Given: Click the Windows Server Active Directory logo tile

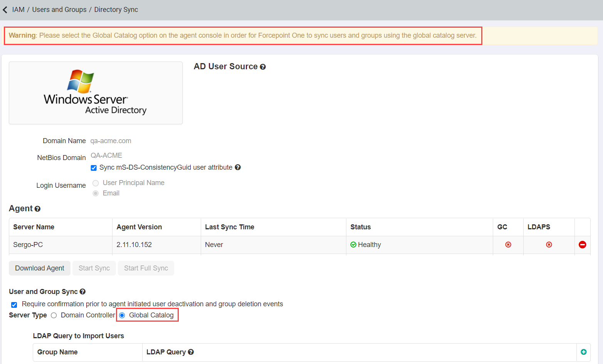Looking at the screenshot, I should click(96, 93).
